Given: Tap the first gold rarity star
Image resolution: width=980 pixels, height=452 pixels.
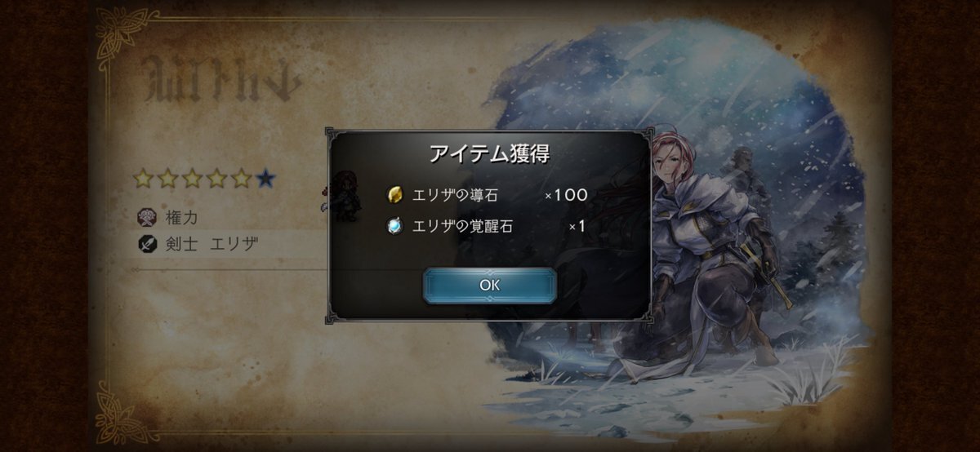Looking at the screenshot, I should (x=143, y=179).
